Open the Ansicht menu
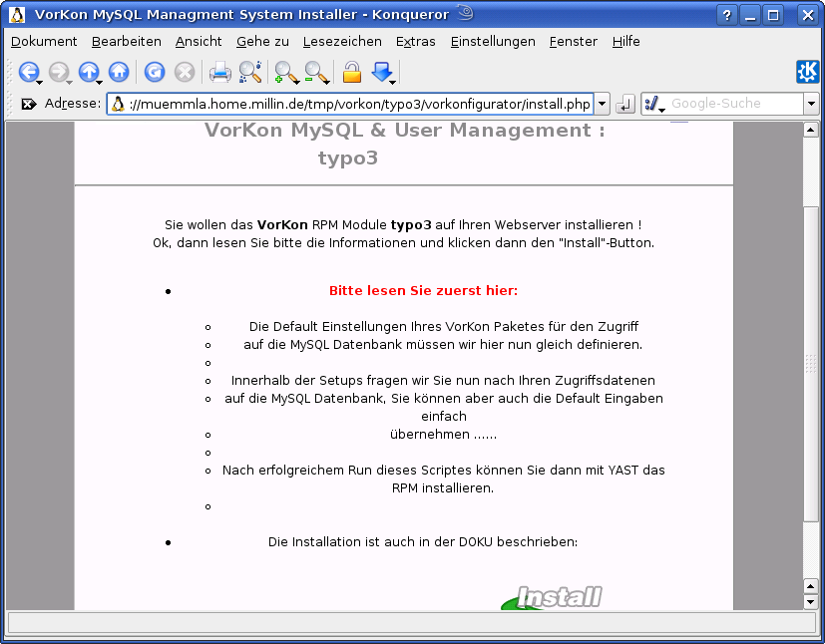Image resolution: width=825 pixels, height=644 pixels. (x=199, y=42)
